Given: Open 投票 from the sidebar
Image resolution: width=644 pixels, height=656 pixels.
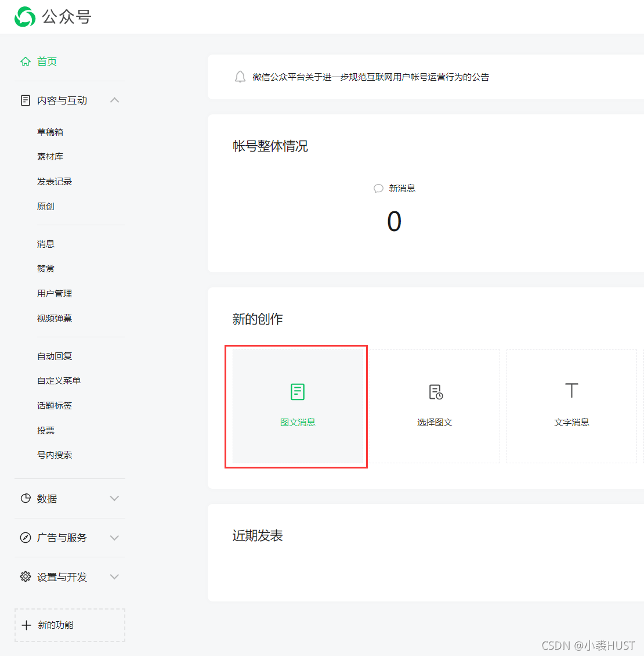Looking at the screenshot, I should coord(46,431).
